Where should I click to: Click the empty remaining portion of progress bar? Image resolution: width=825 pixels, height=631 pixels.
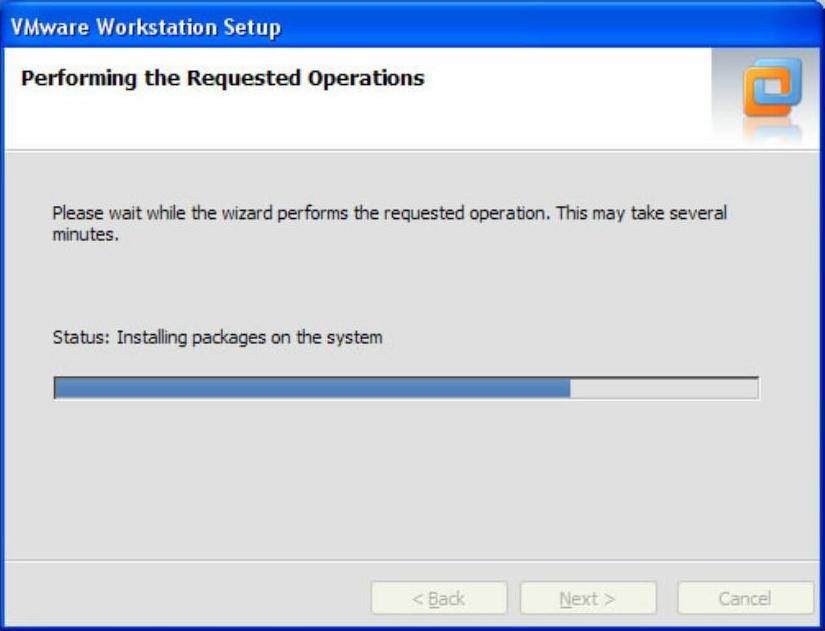pyautogui.click(x=664, y=388)
